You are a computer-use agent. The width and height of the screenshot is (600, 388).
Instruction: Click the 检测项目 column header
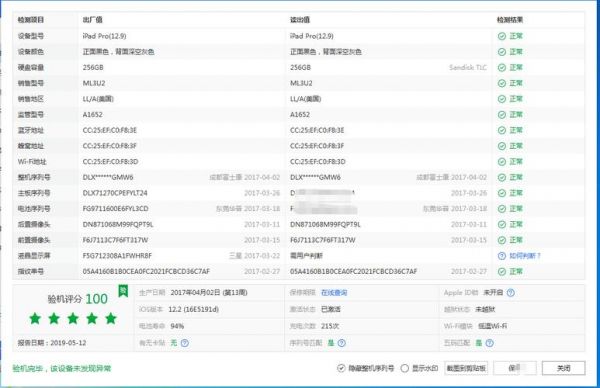click(31, 20)
